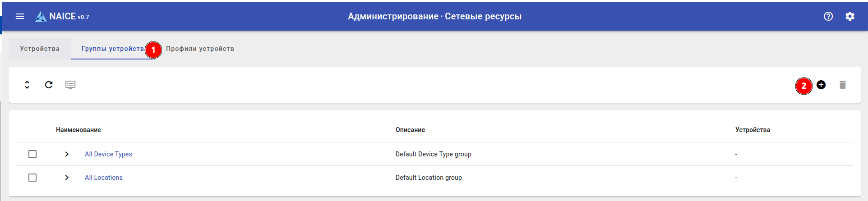Open the help question mark icon
The image size is (868, 201).
pyautogui.click(x=828, y=16)
